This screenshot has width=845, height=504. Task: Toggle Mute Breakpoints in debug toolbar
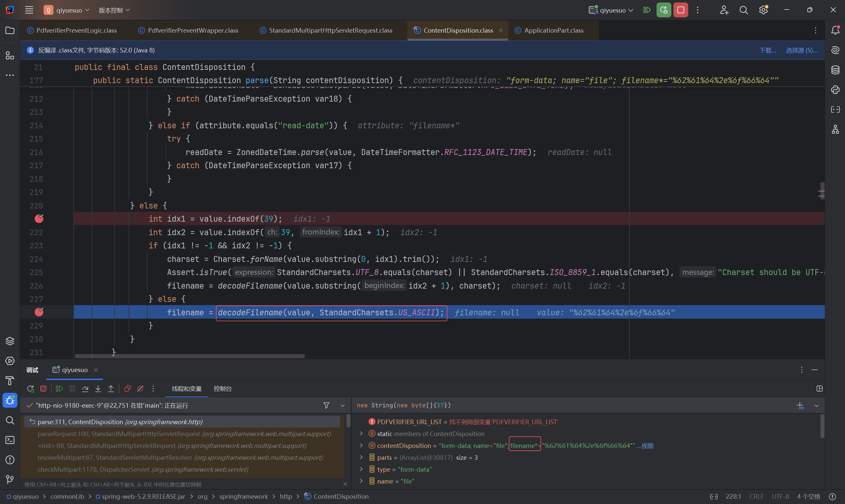[140, 389]
